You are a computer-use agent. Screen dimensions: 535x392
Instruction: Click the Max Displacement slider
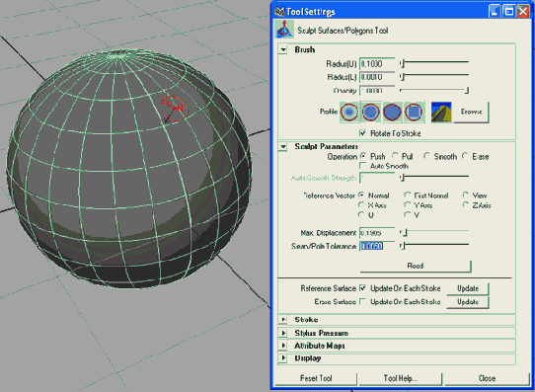(x=434, y=233)
